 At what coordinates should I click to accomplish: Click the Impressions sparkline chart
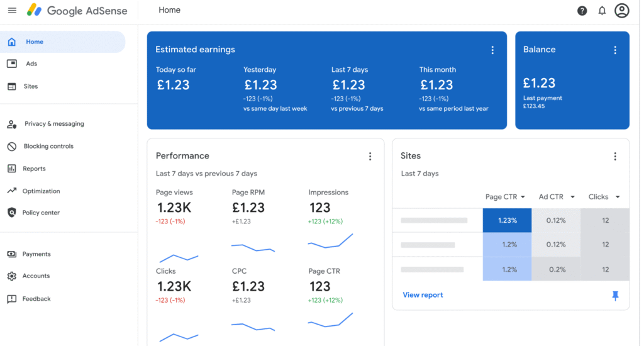coord(330,241)
